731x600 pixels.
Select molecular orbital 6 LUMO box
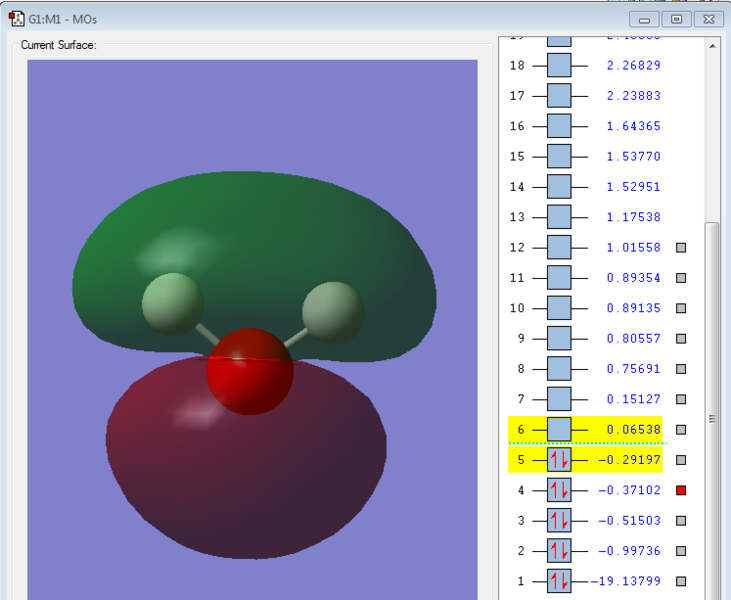point(559,430)
